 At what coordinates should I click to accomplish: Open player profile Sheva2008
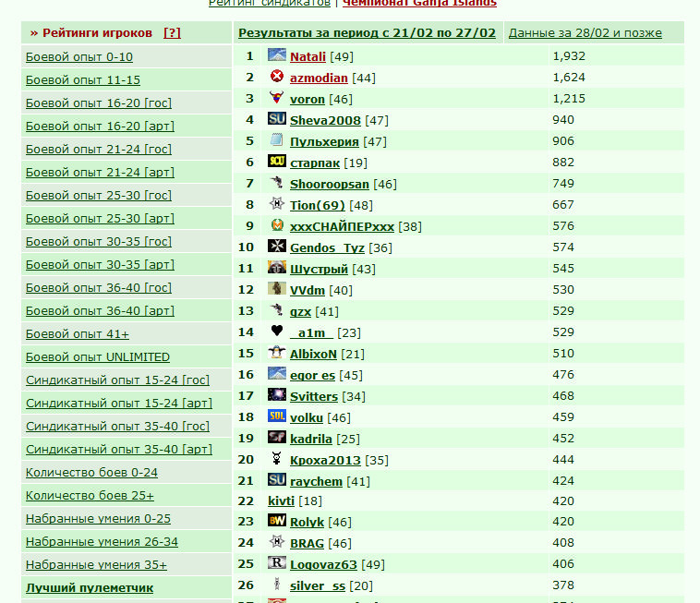coord(325,121)
